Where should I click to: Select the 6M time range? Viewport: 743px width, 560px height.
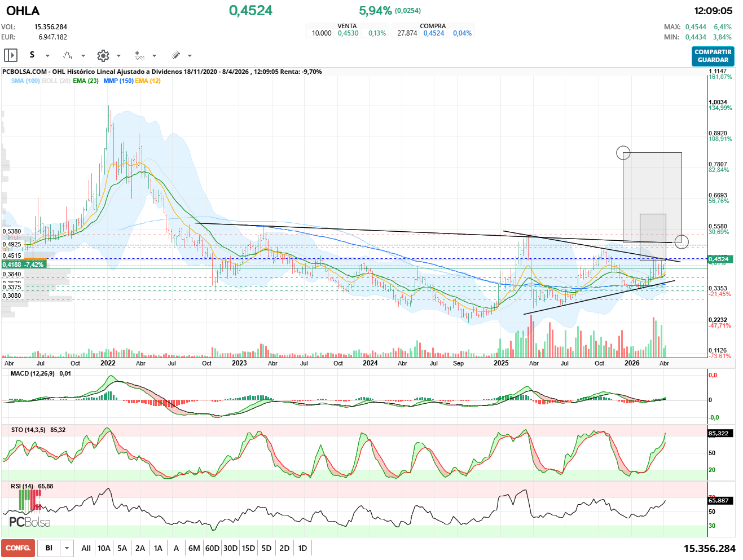tap(194, 548)
